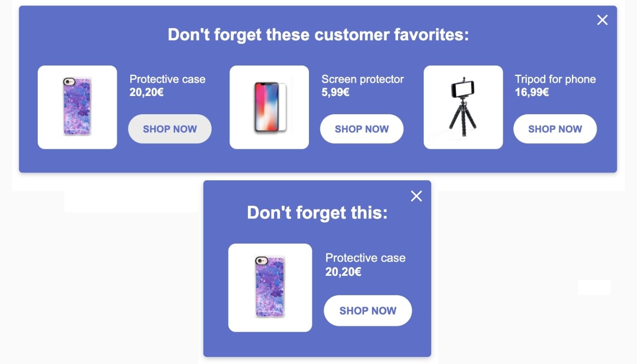Open the Screen protector product image
The height and width of the screenshot is (364, 637).
coord(269,106)
